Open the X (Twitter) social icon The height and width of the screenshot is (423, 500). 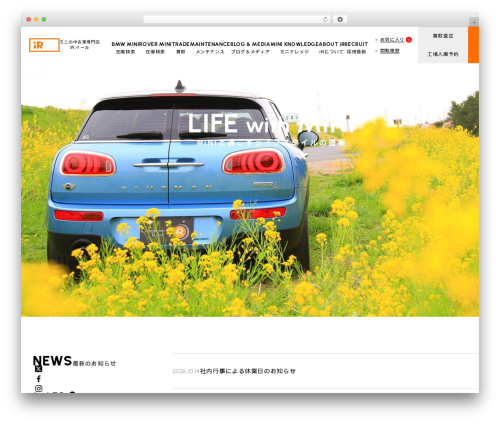(x=38, y=369)
